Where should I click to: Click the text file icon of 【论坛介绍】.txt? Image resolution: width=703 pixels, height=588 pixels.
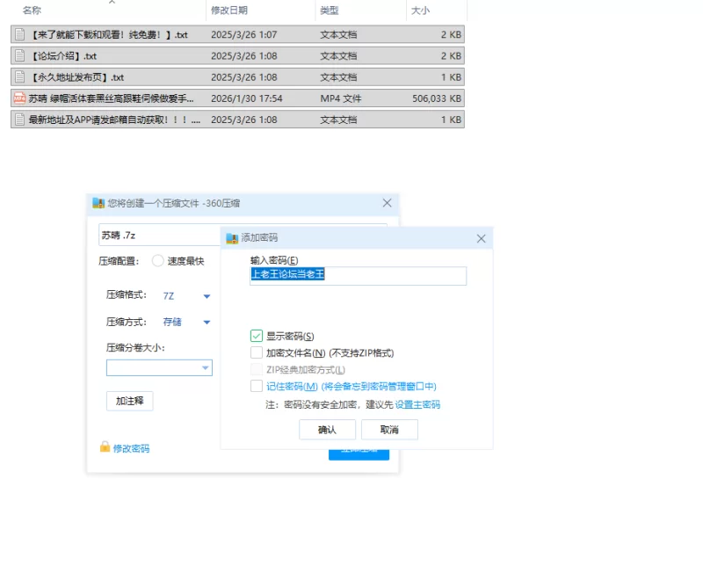click(x=19, y=55)
